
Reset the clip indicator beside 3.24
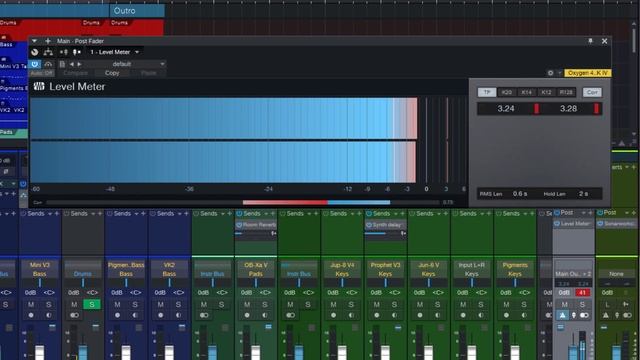pyautogui.click(x=536, y=109)
